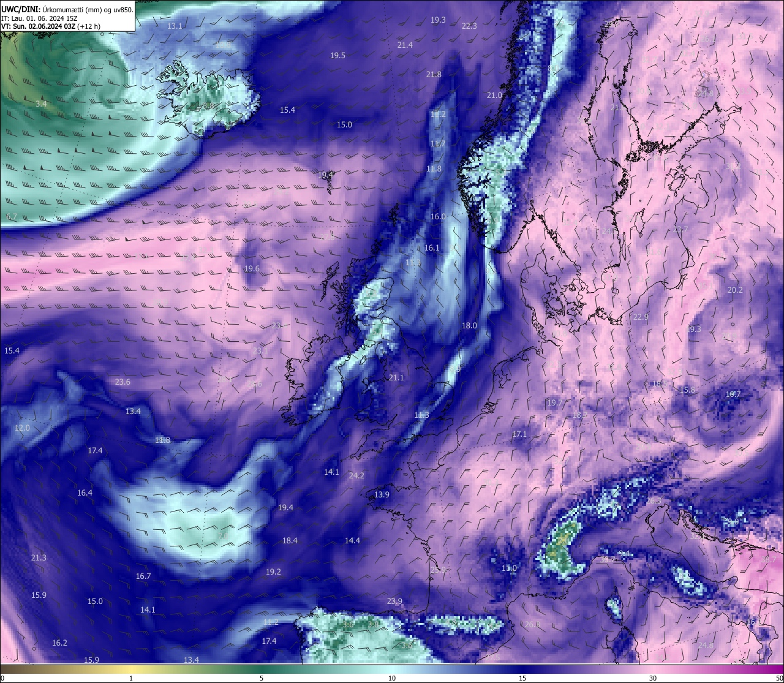Click the 20.2 value label on the map
This screenshot has height=683, width=784.
[735, 290]
